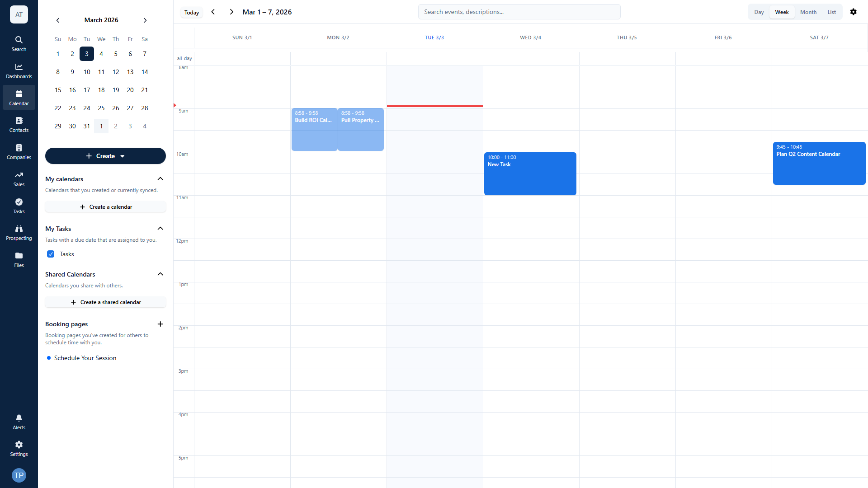868x488 pixels.
Task: Switch to Month view
Action: [x=808, y=12]
